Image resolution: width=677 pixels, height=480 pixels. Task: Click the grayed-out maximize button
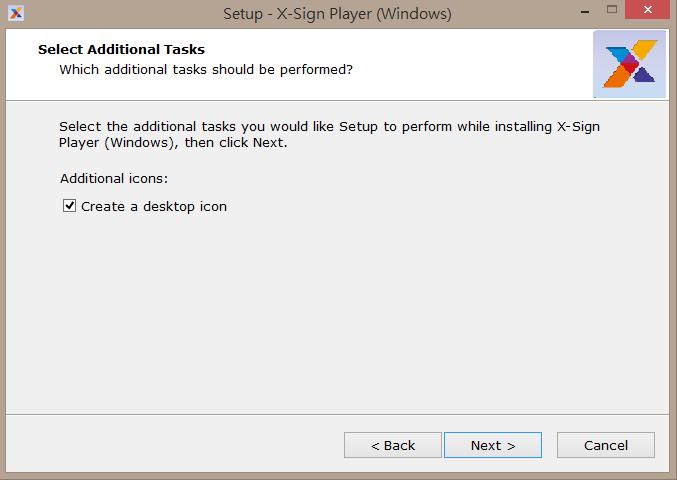pyautogui.click(x=612, y=9)
